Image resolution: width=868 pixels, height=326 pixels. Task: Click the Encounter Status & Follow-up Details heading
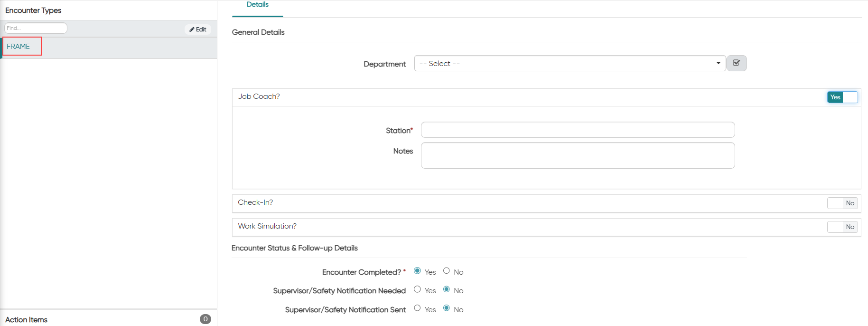295,248
